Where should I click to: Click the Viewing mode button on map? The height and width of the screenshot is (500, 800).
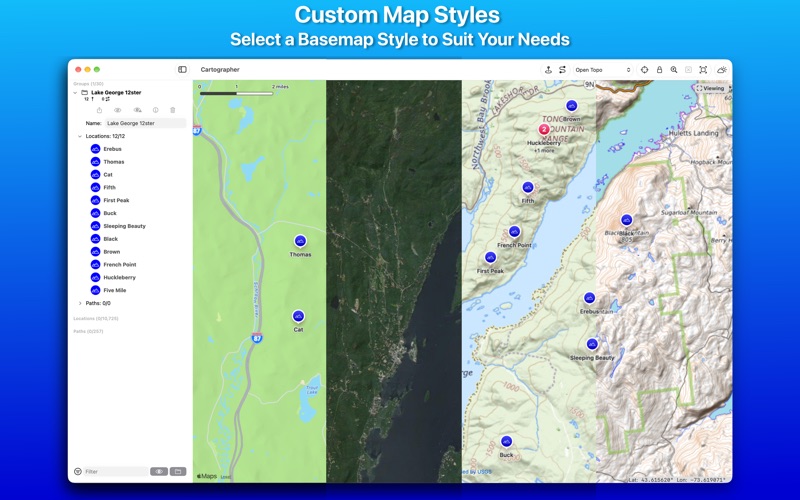pos(711,88)
